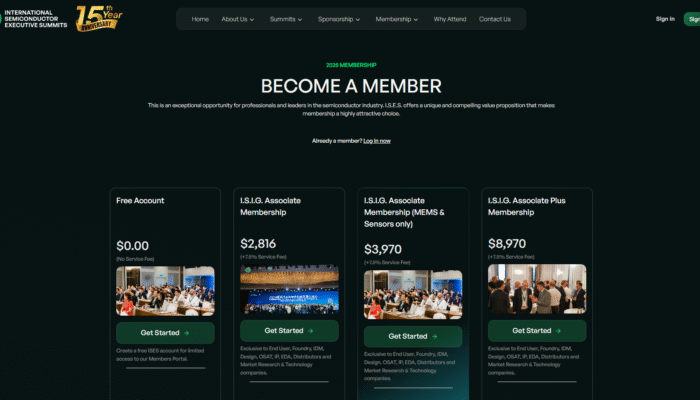Click the 15th Year Anniversary badge logo
The height and width of the screenshot is (400, 700).
(x=99, y=18)
